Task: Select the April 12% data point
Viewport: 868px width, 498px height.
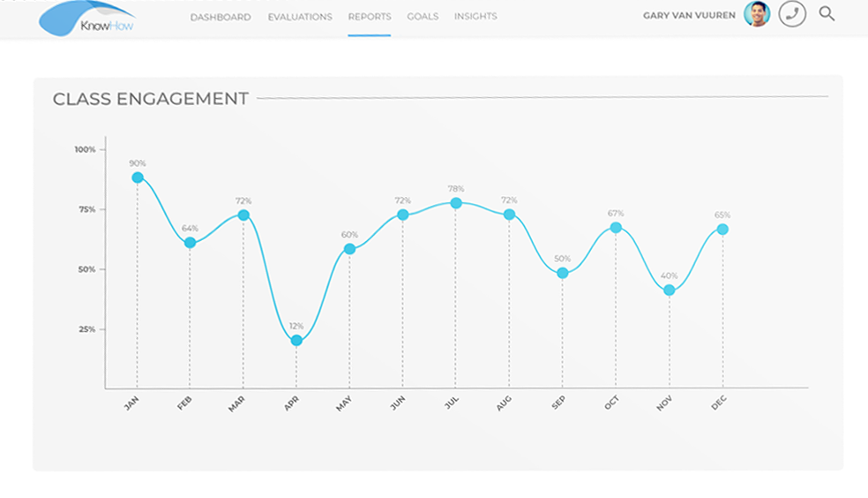Action: tap(296, 340)
